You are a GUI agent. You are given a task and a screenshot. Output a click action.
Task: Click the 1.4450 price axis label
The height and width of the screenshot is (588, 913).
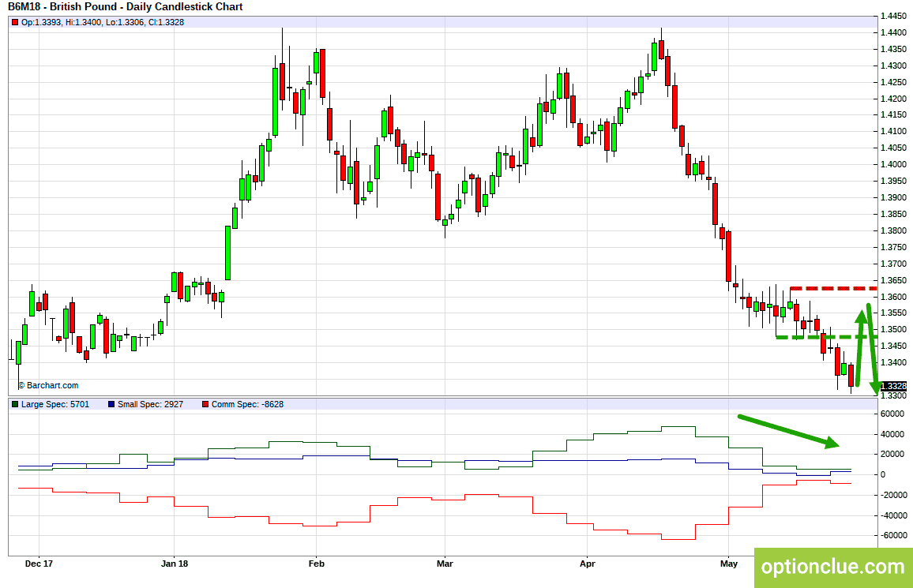[x=894, y=17]
